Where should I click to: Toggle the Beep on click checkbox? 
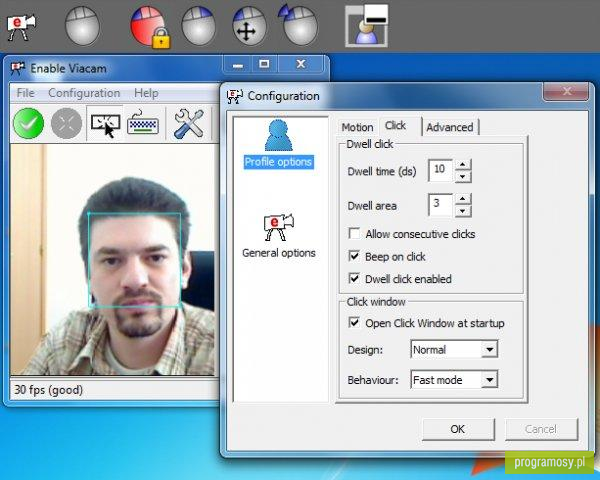tap(354, 256)
